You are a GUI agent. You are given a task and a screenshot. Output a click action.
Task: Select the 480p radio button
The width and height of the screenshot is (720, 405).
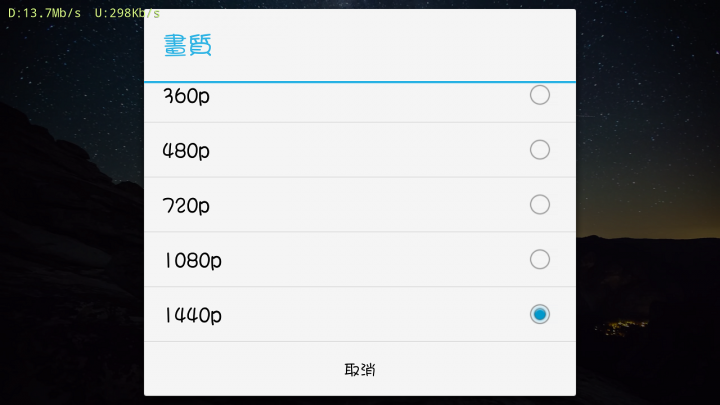(540, 150)
